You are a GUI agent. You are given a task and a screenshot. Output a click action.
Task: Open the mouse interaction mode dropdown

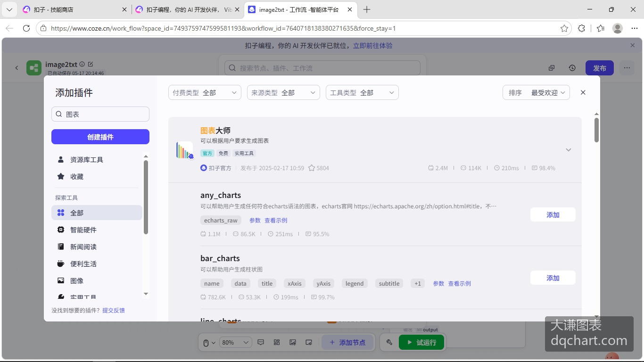[209, 343]
